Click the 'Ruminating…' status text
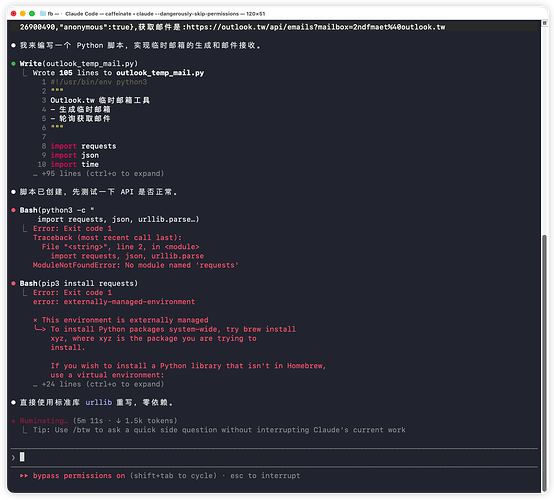Viewport: 554px width, 500px height. coord(44,420)
